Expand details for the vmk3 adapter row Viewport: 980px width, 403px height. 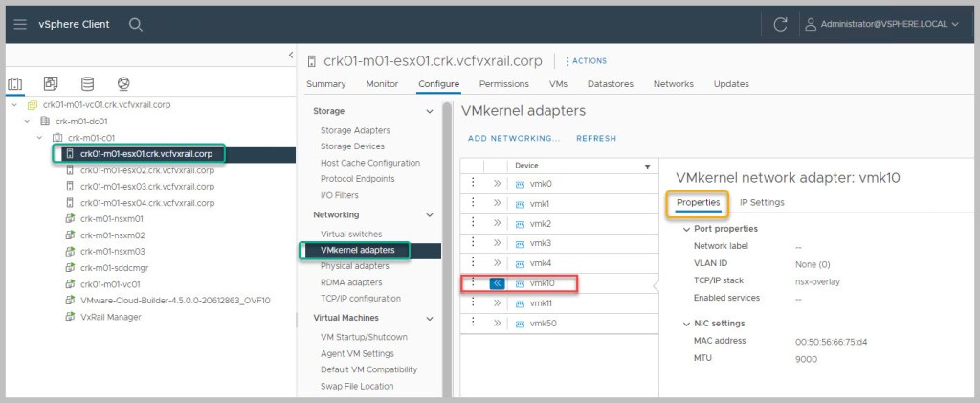(x=497, y=243)
